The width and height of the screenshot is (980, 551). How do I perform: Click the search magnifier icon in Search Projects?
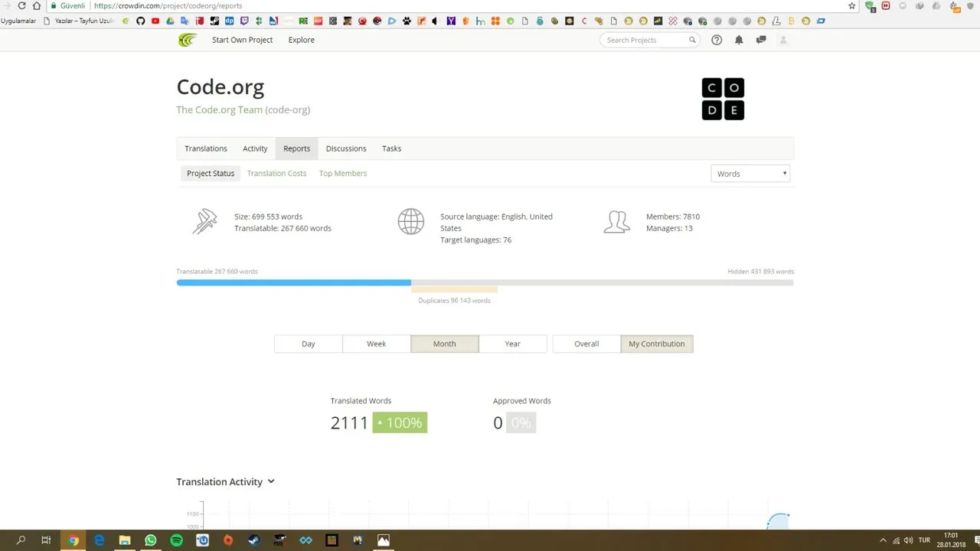tap(692, 40)
